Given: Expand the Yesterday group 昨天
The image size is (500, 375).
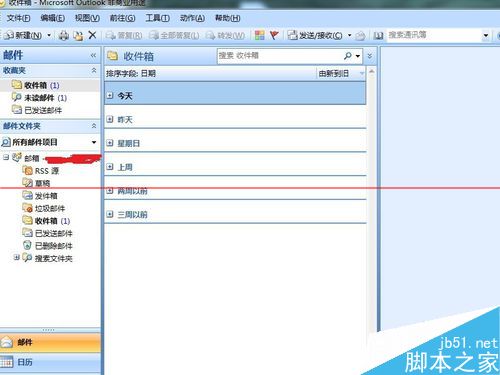Looking at the screenshot, I should pos(110,119).
